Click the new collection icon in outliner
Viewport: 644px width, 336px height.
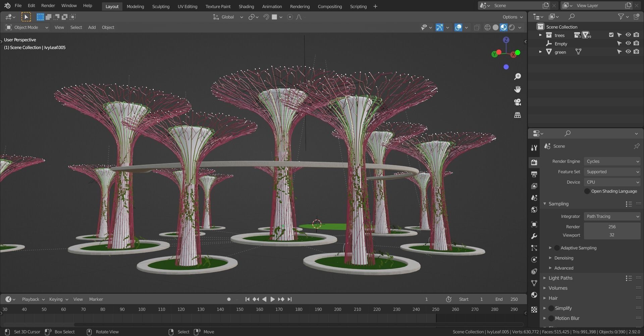coord(636,16)
